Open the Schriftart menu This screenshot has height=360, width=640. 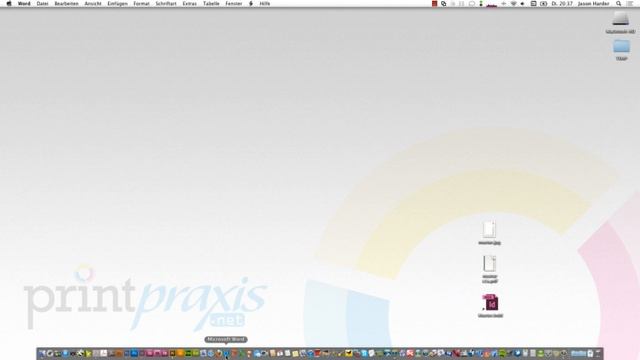[166, 4]
